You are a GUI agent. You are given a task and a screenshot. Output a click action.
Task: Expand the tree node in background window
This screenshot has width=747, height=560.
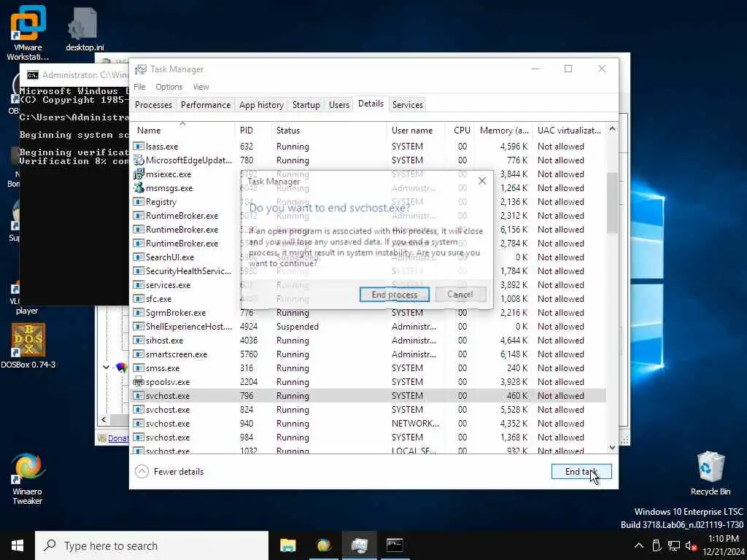click(x=106, y=367)
